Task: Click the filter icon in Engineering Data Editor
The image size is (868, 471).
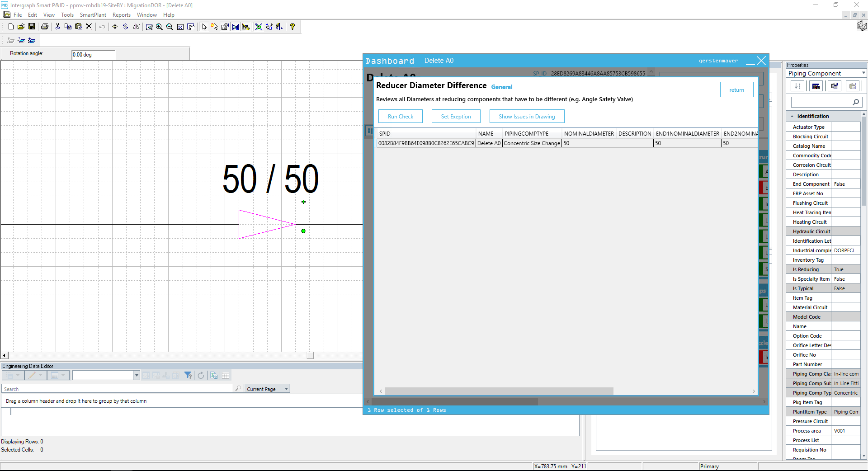Action: 188,375
